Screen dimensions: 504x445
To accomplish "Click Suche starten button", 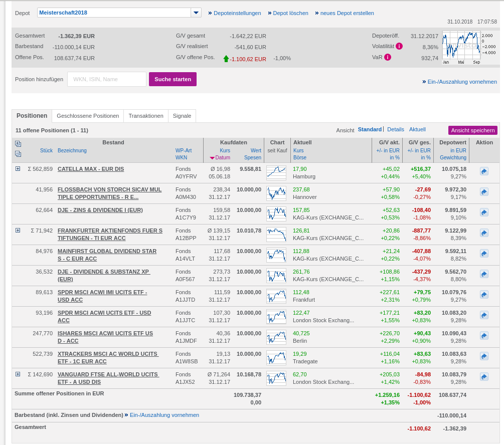I will [173, 79].
